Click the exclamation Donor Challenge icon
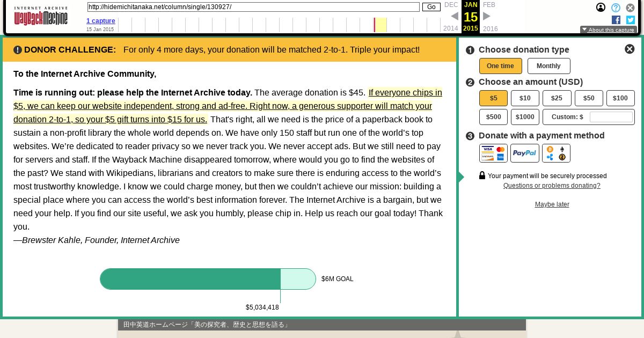This screenshot has width=644, height=338. [x=18, y=50]
